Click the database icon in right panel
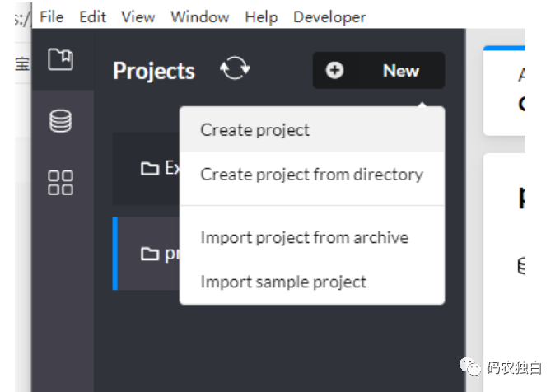This screenshot has width=560, height=392. click(x=520, y=265)
